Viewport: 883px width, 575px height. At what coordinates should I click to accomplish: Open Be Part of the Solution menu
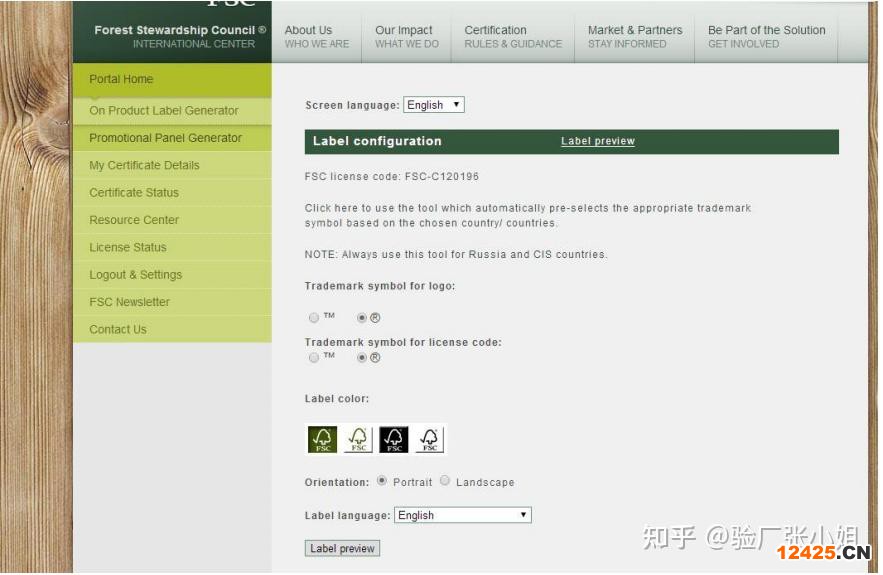pos(768,37)
